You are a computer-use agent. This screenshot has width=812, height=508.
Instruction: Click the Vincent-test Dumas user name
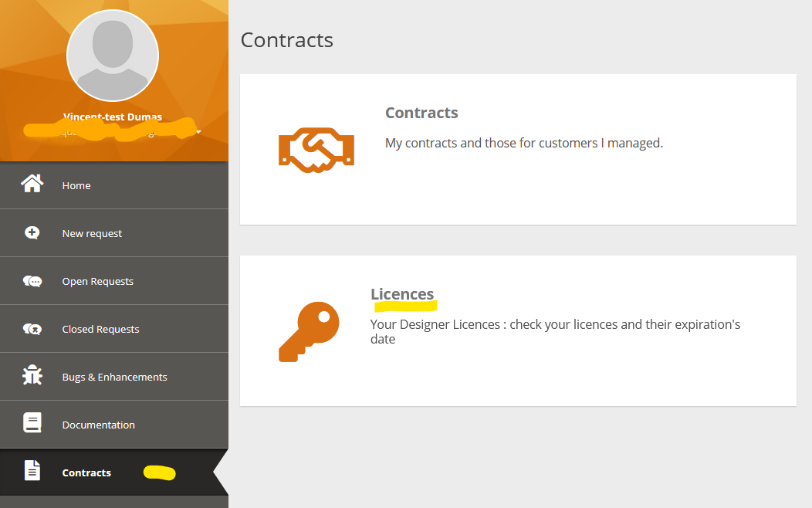click(113, 117)
